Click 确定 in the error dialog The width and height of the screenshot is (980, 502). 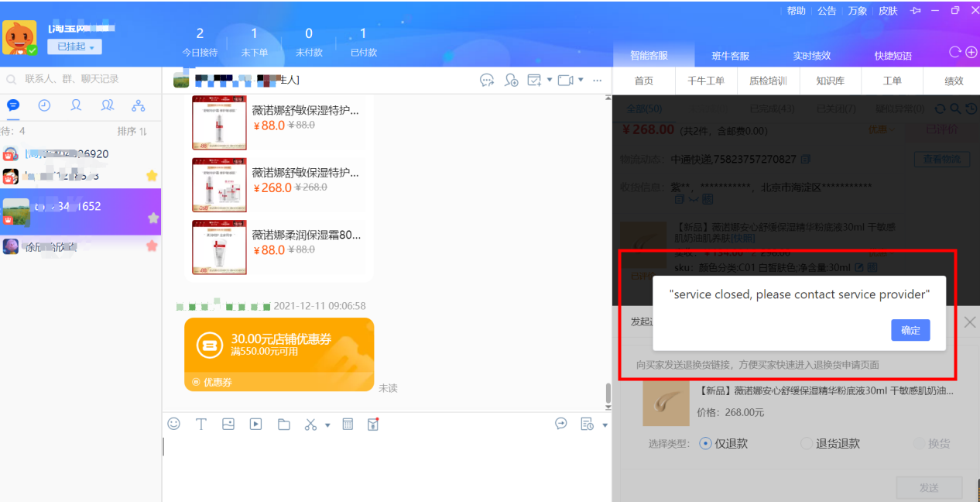pyautogui.click(x=910, y=330)
